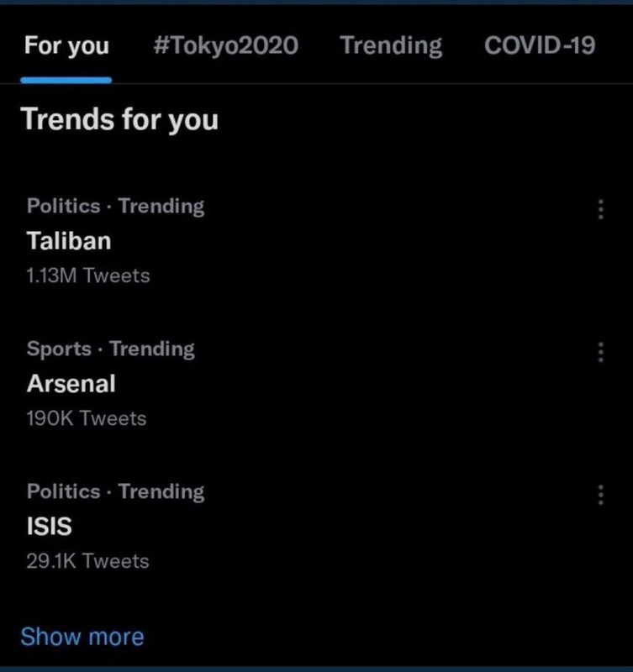This screenshot has height=672, width=633.
Task: Click the 1.13M Tweets count
Action: (88, 276)
